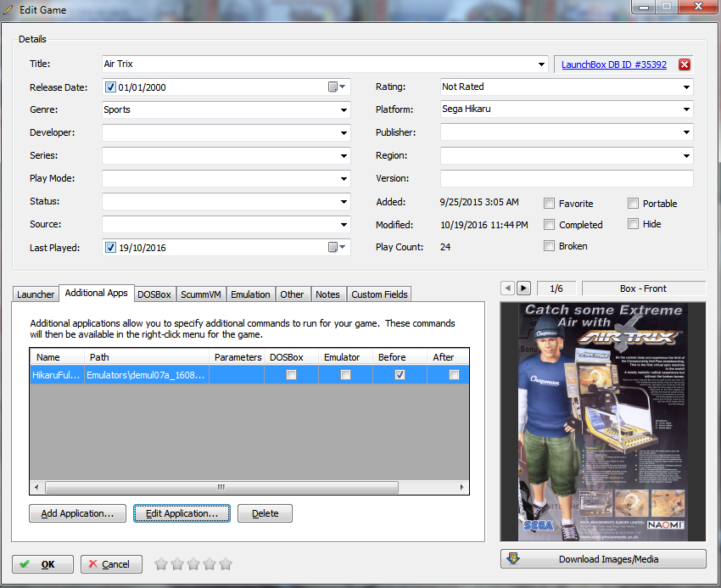Image resolution: width=721 pixels, height=588 pixels.
Task: Show next image with right arrow
Action: tap(523, 288)
